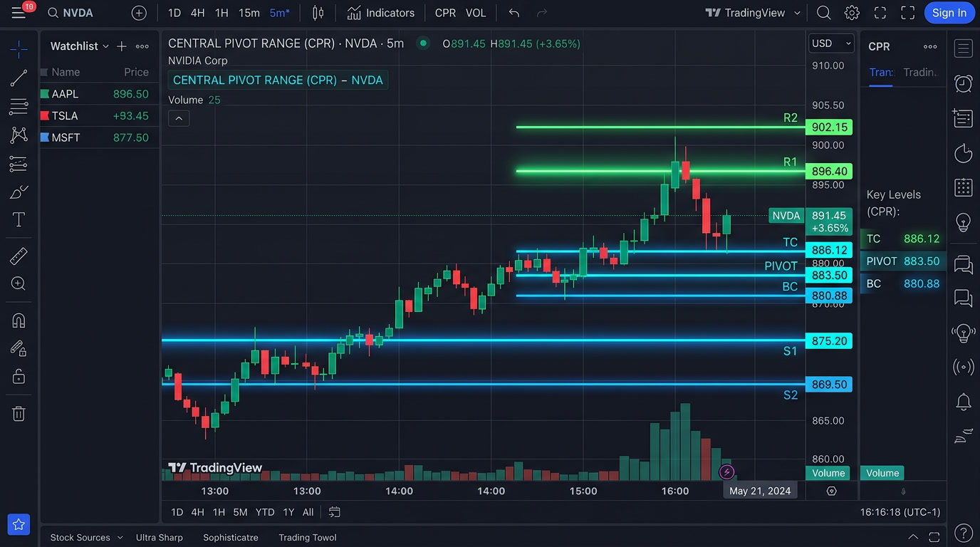Open the timezone clock 16:16:18 (UTC-1)
This screenshot has width=980, height=547.
900,512
